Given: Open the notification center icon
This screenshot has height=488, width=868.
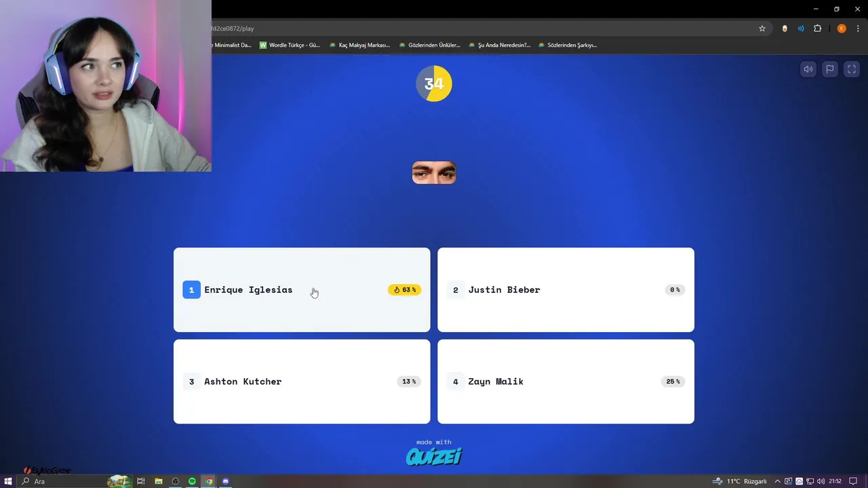Looking at the screenshot, I should point(854,481).
